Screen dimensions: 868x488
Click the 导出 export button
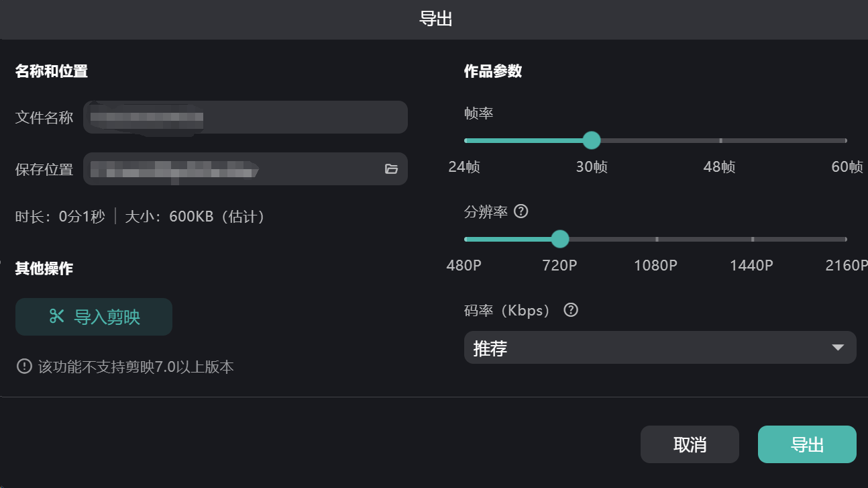point(807,444)
